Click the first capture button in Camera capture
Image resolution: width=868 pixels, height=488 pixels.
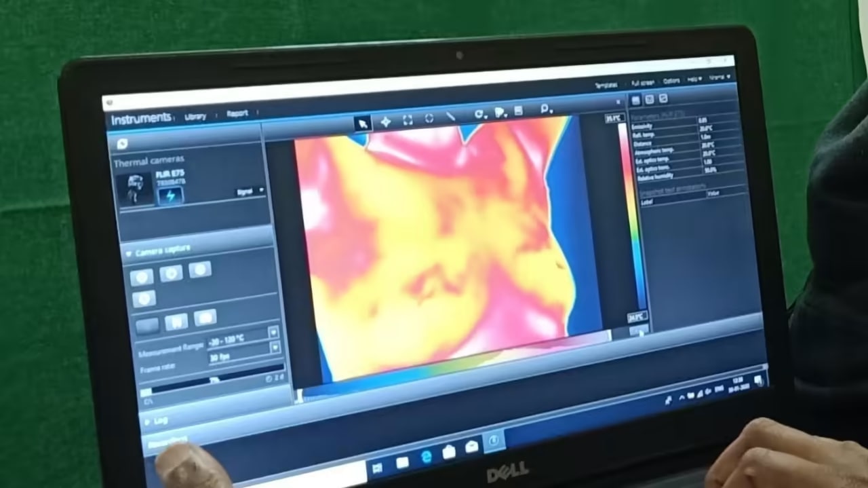141,277
